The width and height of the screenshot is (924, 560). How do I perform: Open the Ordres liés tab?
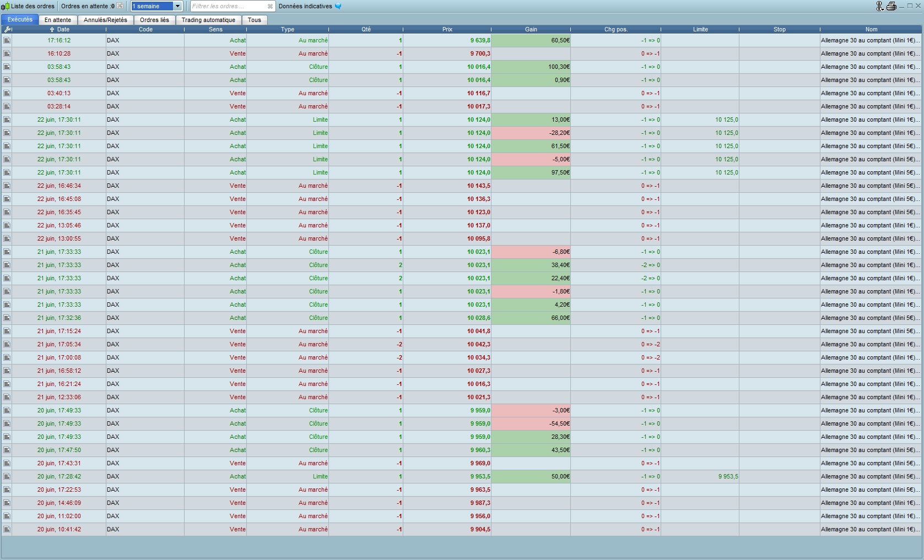tap(154, 20)
